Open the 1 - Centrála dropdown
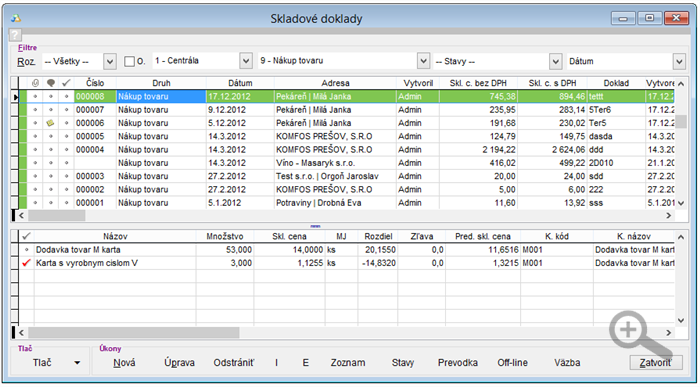The width and height of the screenshot is (700, 387). 246,61
